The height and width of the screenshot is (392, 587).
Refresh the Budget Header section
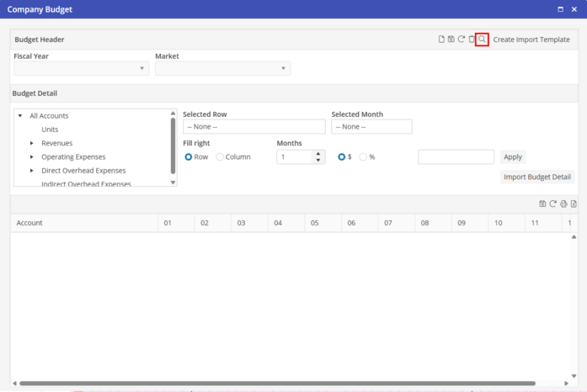point(462,40)
